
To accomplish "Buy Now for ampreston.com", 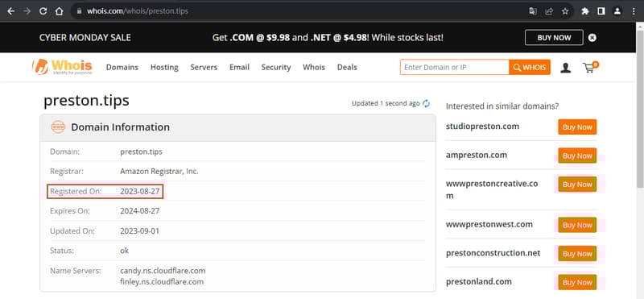I will (577, 156).
